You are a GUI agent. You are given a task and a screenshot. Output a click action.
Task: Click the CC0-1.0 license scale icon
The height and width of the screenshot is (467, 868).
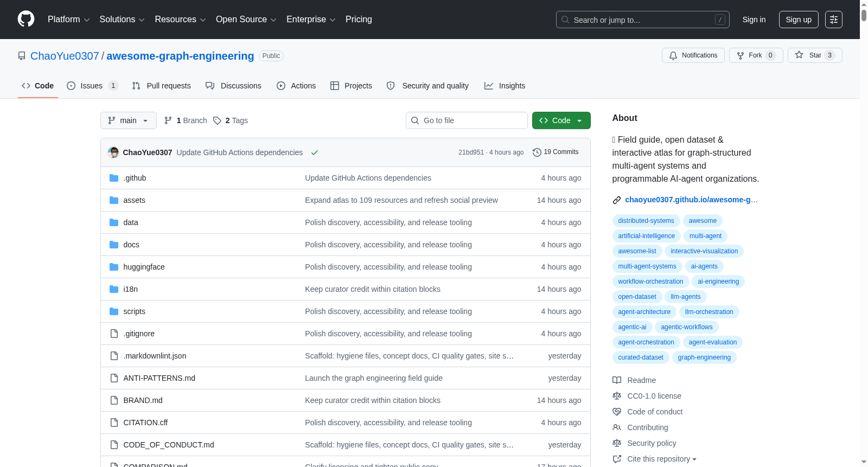pyautogui.click(x=617, y=396)
